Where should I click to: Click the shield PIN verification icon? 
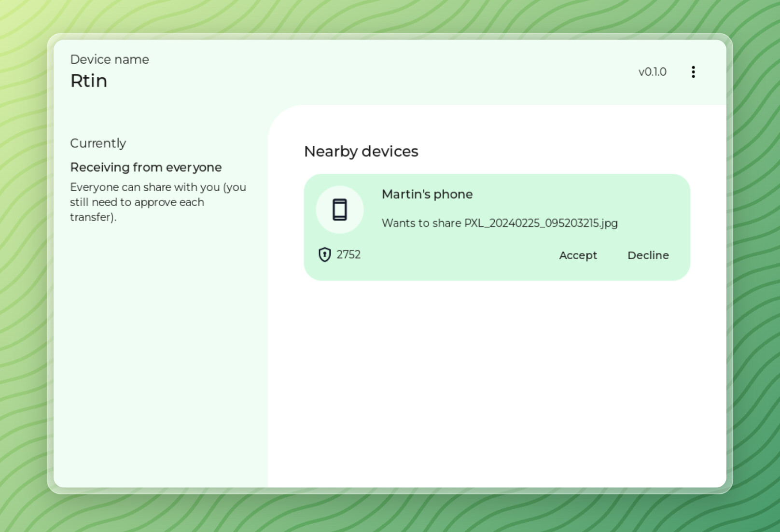(324, 254)
